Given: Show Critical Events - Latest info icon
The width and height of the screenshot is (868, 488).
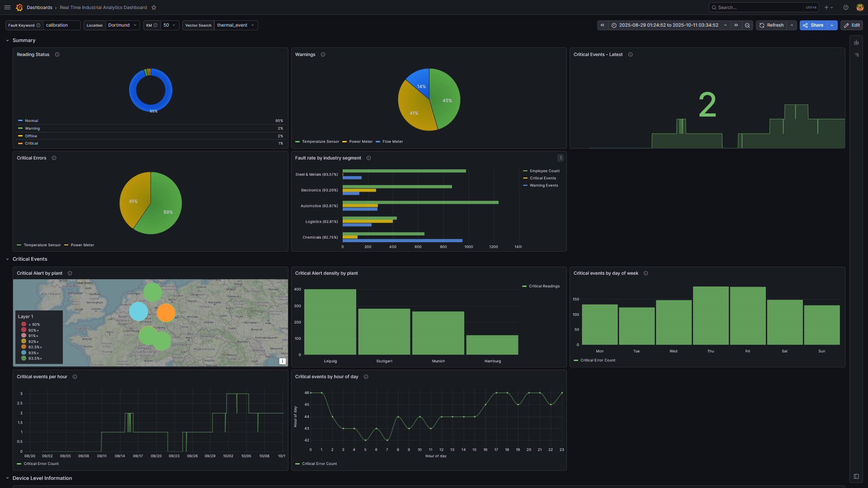Looking at the screenshot, I should (x=630, y=55).
